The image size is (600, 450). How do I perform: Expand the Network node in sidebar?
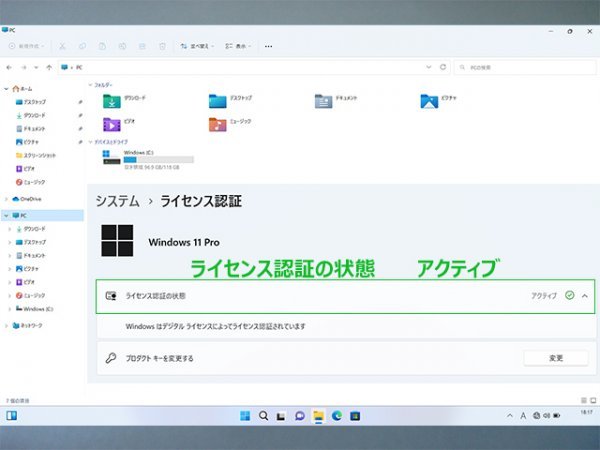[6, 326]
